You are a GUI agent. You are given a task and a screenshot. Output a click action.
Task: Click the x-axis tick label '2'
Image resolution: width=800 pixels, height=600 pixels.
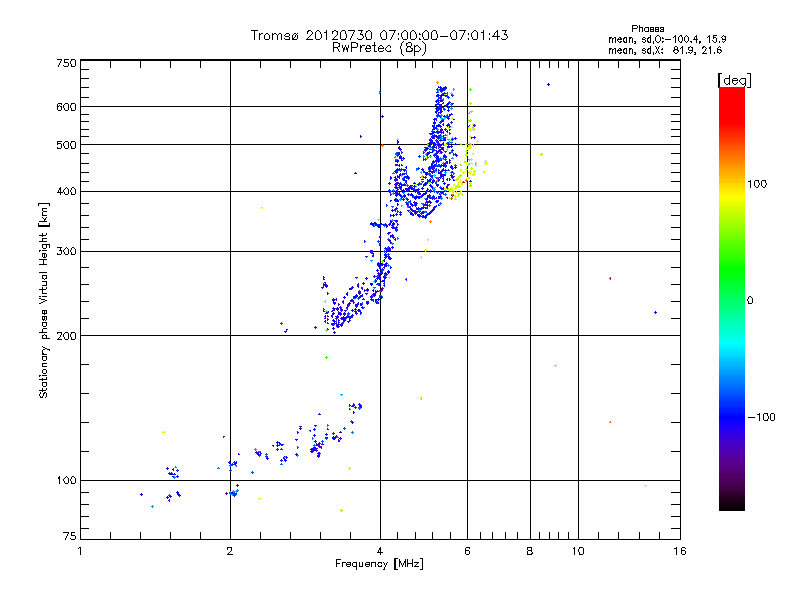coord(230,551)
